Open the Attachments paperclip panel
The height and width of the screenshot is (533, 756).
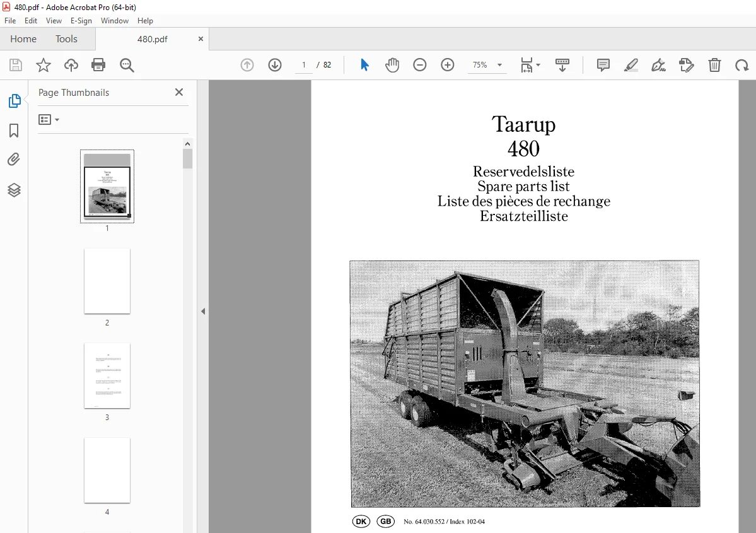[14, 160]
